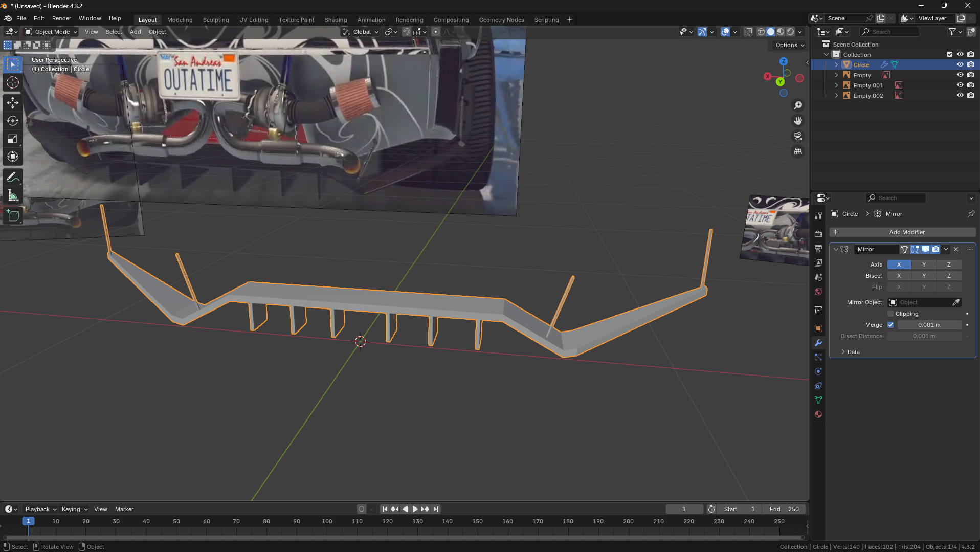This screenshot has width=980, height=552.
Task: Uncheck the Merge checkbox
Action: (890, 325)
